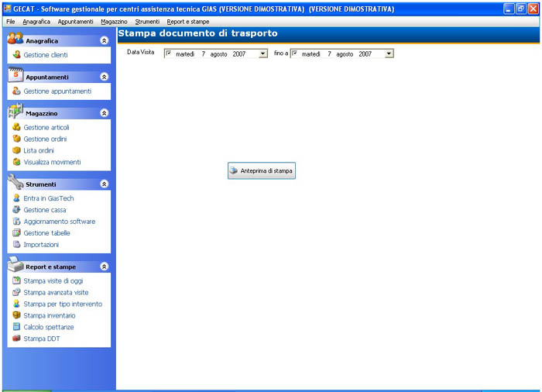Click the Stampa per tipo intervento icon
The image size is (542, 392).
16,304
